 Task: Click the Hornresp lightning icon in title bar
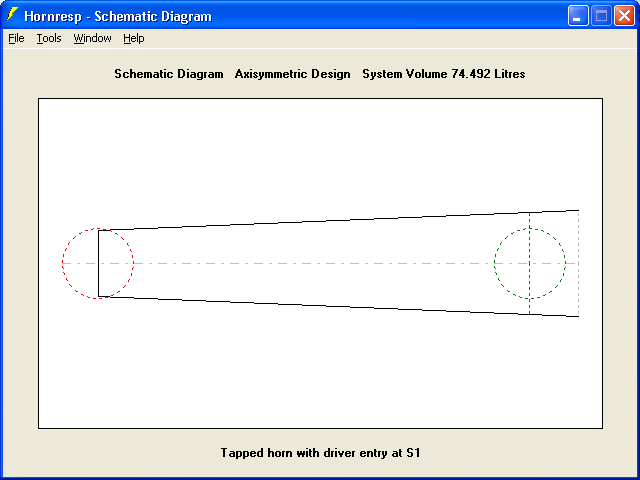[12, 15]
